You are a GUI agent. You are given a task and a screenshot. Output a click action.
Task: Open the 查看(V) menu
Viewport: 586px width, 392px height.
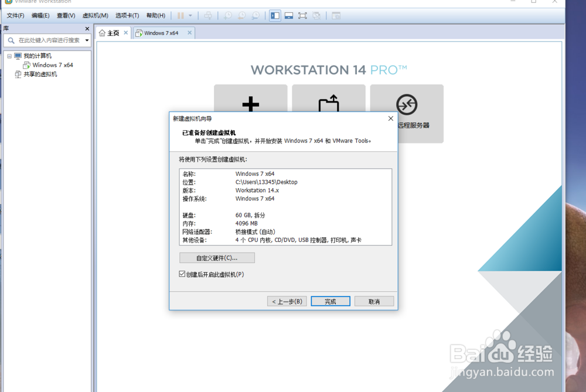pyautogui.click(x=66, y=16)
